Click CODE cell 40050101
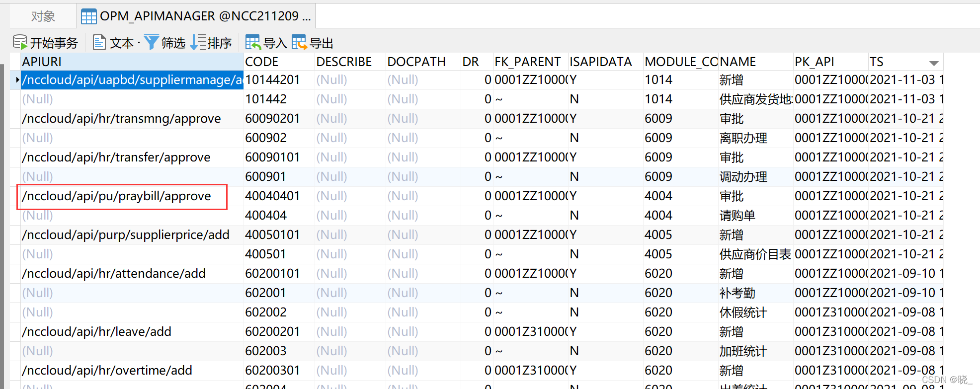The height and width of the screenshot is (389, 980). pos(279,235)
